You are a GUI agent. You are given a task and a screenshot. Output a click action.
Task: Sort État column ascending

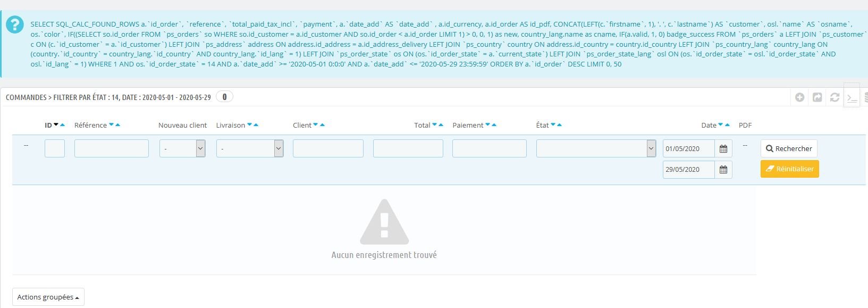point(560,124)
